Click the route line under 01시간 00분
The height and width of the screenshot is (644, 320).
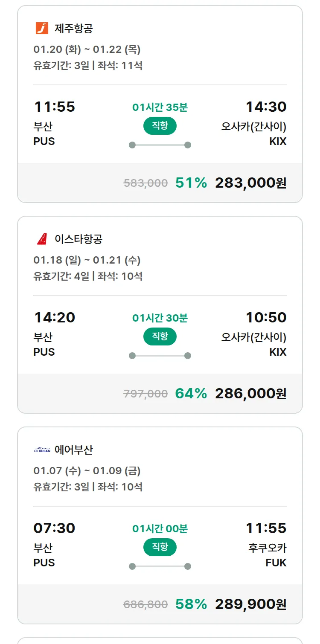tap(160, 566)
